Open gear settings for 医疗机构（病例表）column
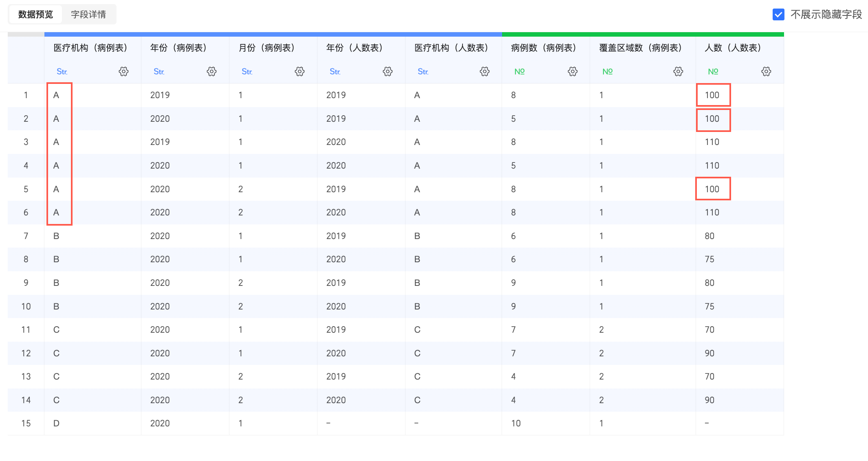Viewport: 868px width, 461px height. point(123,72)
